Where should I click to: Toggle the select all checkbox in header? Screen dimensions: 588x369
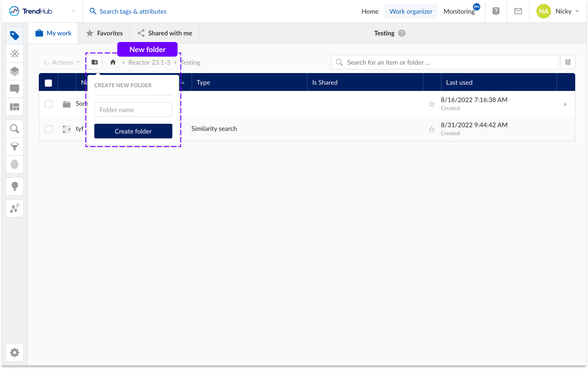tap(48, 83)
